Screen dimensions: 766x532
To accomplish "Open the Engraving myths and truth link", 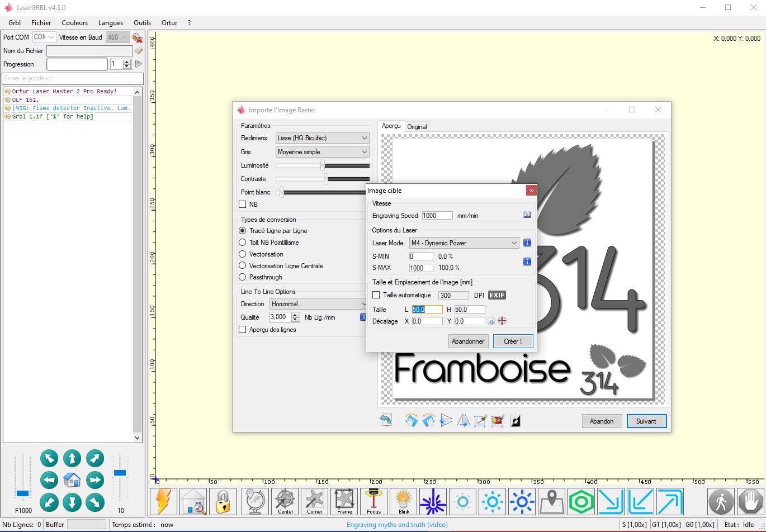I will click(x=397, y=525).
